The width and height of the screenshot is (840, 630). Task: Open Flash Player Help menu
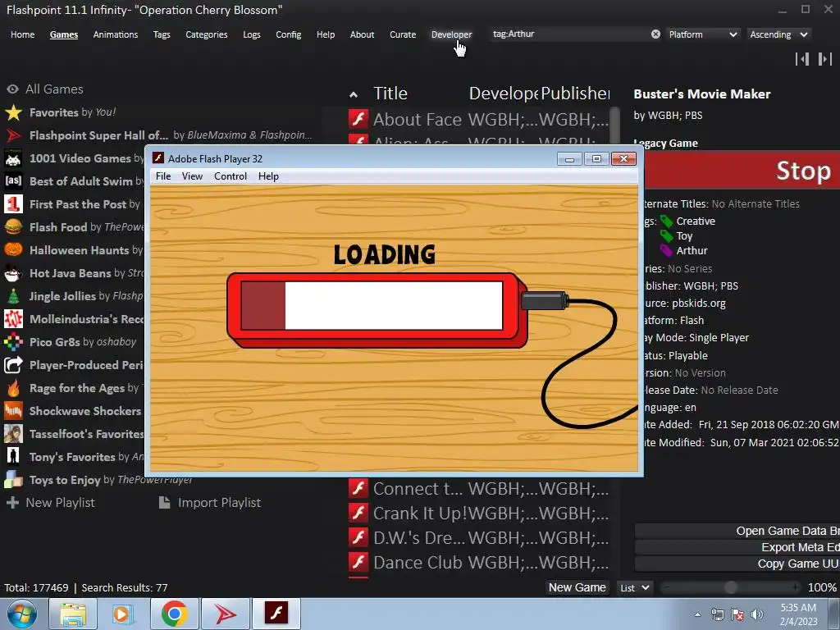click(268, 176)
